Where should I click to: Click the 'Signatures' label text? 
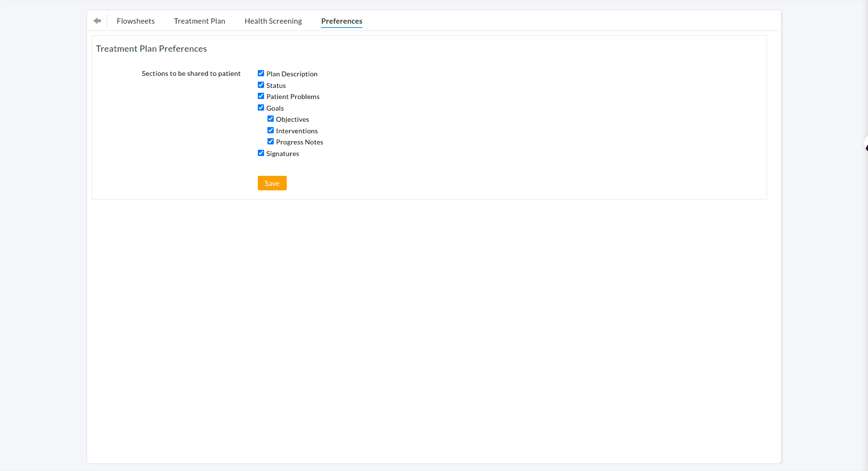(x=282, y=154)
